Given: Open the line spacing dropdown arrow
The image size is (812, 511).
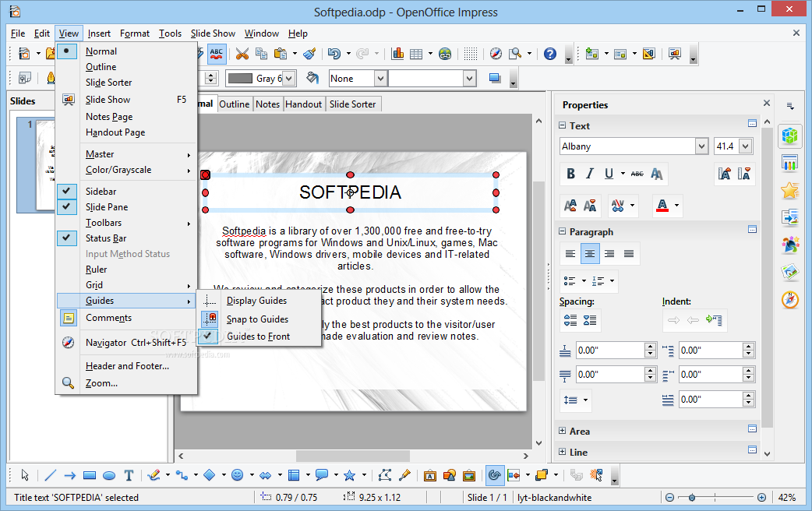Looking at the screenshot, I should pyautogui.click(x=586, y=400).
